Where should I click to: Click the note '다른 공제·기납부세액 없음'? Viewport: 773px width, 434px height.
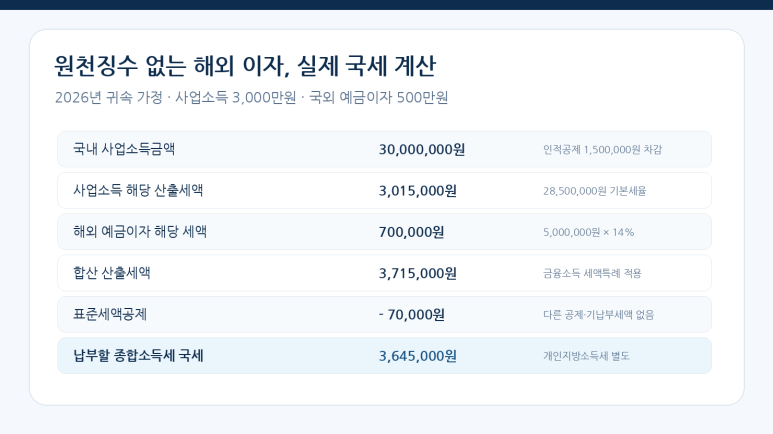pos(598,315)
